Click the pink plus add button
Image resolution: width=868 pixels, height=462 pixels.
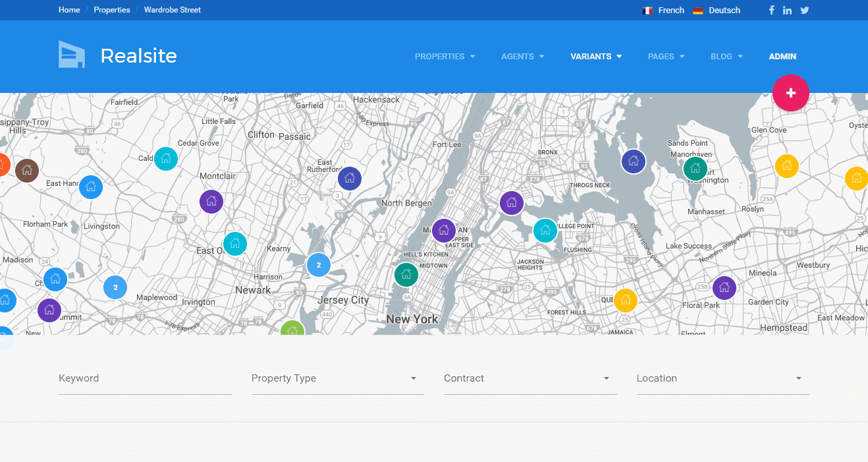pyautogui.click(x=790, y=93)
